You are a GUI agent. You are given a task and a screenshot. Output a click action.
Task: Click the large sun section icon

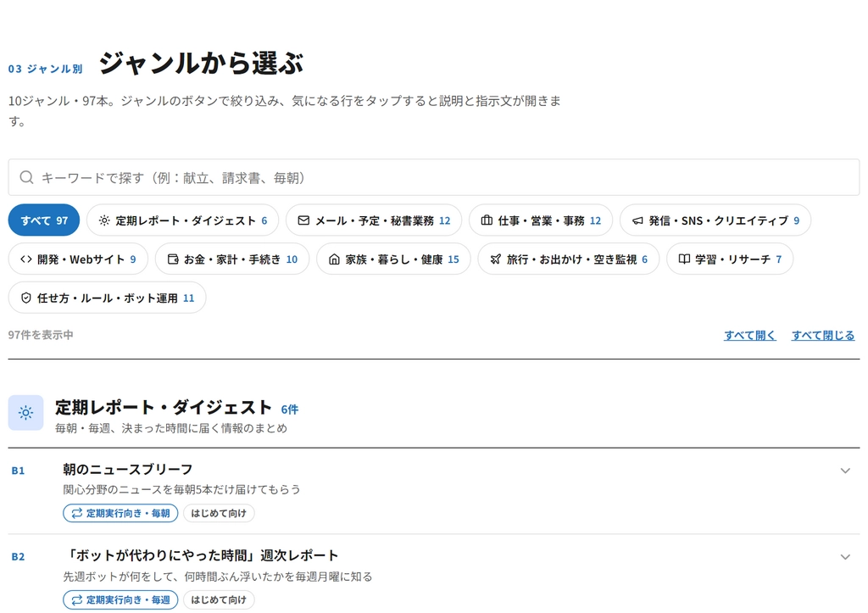[25, 413]
